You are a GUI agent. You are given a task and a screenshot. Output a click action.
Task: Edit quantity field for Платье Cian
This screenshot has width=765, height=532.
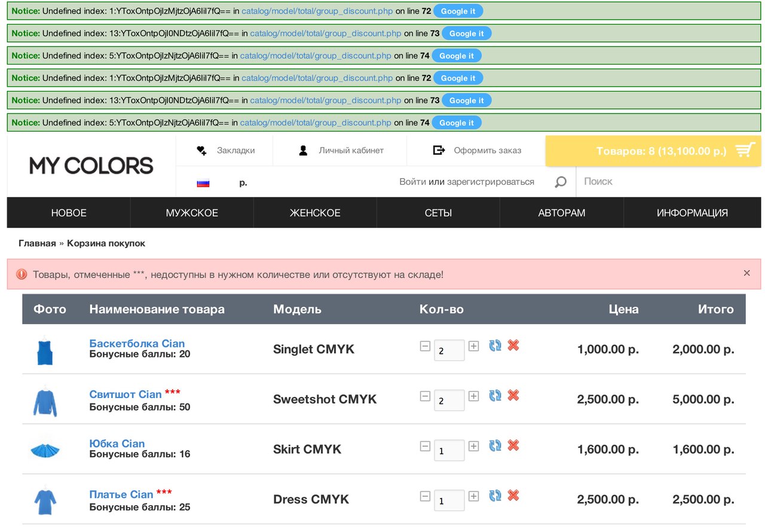tap(449, 501)
